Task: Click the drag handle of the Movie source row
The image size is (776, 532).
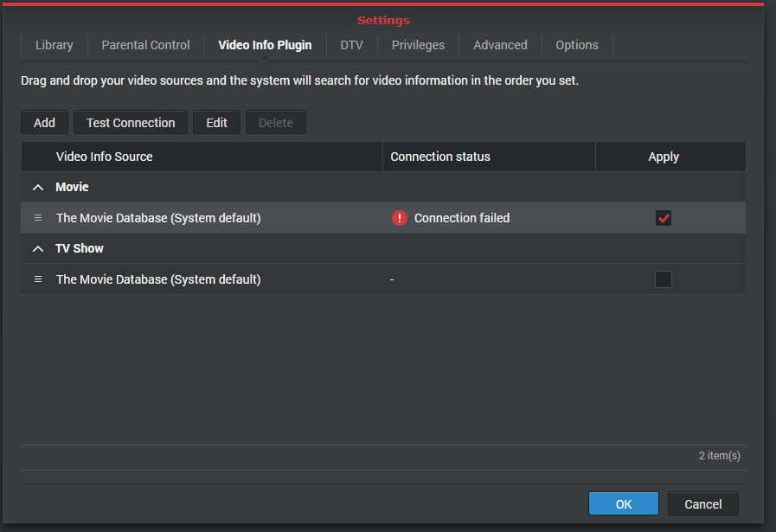Action: coord(37,218)
